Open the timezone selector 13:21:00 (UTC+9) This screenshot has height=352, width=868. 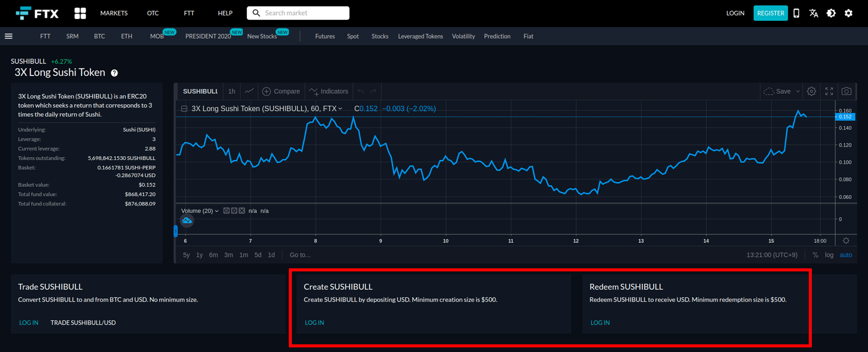pos(772,255)
